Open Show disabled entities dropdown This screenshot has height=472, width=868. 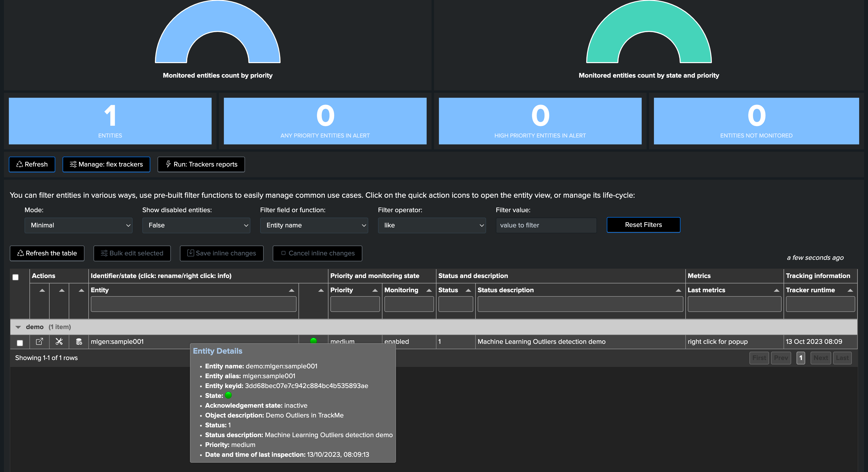(196, 225)
